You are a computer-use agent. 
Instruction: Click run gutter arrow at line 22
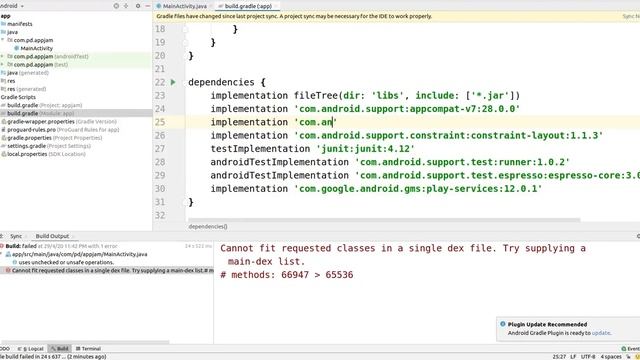point(173,82)
